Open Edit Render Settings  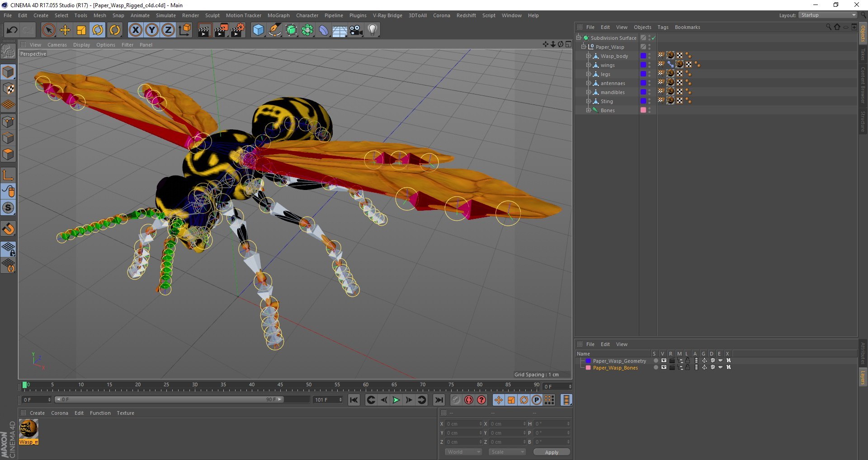tap(238, 30)
